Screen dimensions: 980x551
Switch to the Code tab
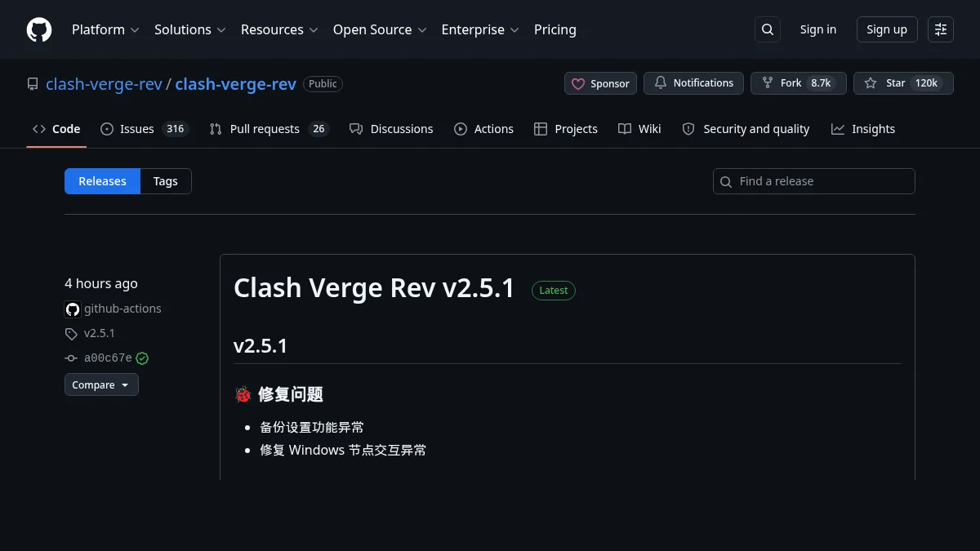tap(56, 129)
